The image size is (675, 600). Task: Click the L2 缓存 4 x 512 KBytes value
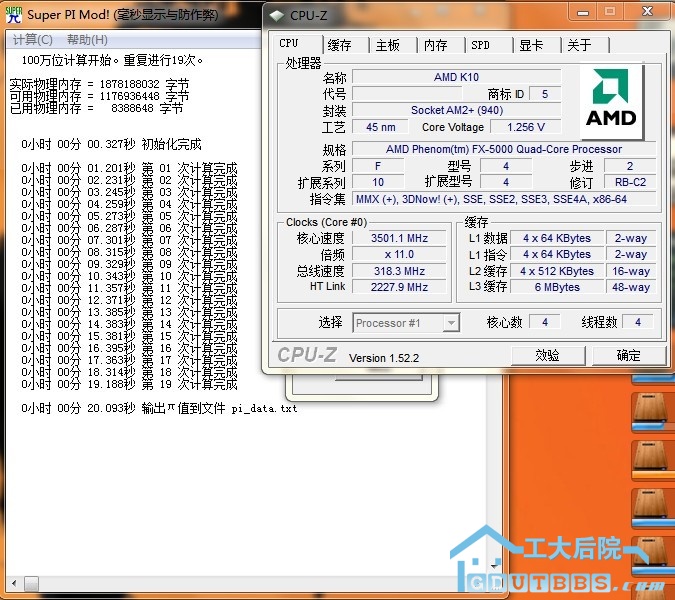coord(557,271)
